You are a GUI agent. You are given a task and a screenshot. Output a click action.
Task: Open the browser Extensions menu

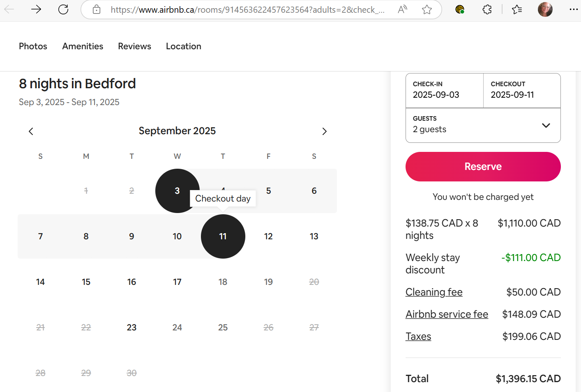[x=487, y=9]
